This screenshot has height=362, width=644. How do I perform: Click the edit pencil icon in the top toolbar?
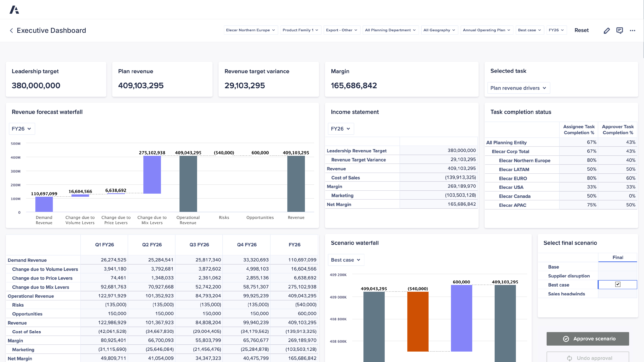pyautogui.click(x=607, y=30)
